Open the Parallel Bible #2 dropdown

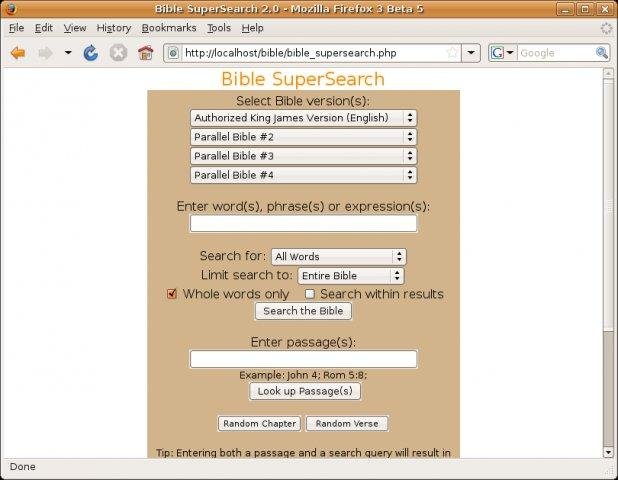coord(303,137)
